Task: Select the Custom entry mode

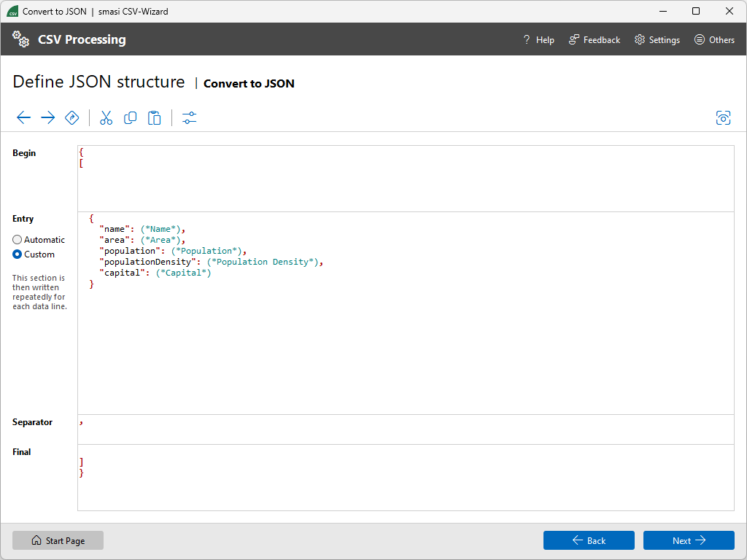Action: (15, 254)
